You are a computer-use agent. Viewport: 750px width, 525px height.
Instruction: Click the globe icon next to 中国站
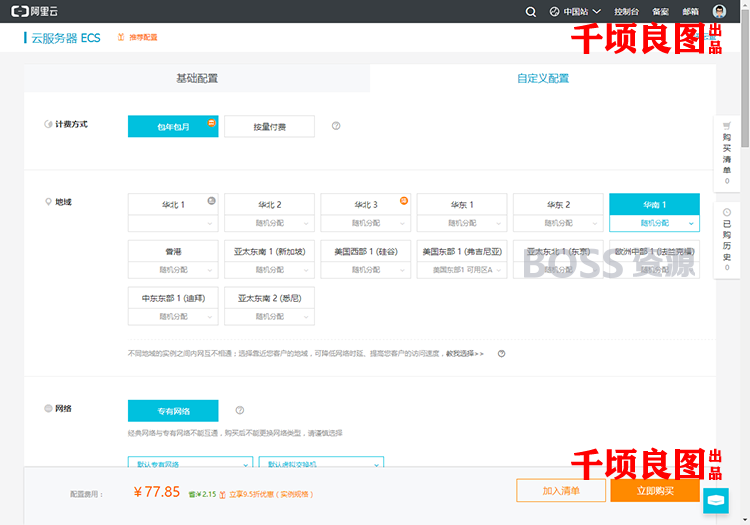click(554, 11)
